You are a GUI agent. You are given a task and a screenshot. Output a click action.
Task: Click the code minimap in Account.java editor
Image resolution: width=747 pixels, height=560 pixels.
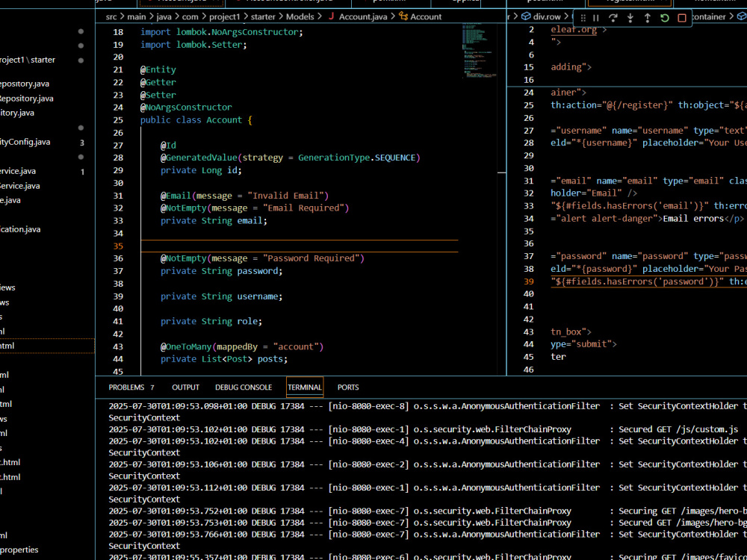[480, 52]
